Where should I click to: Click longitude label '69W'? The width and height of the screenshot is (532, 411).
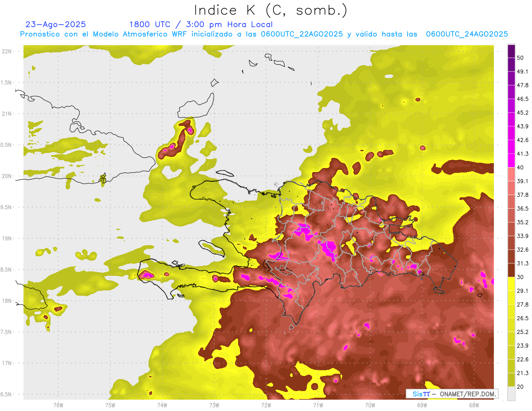[422, 405]
